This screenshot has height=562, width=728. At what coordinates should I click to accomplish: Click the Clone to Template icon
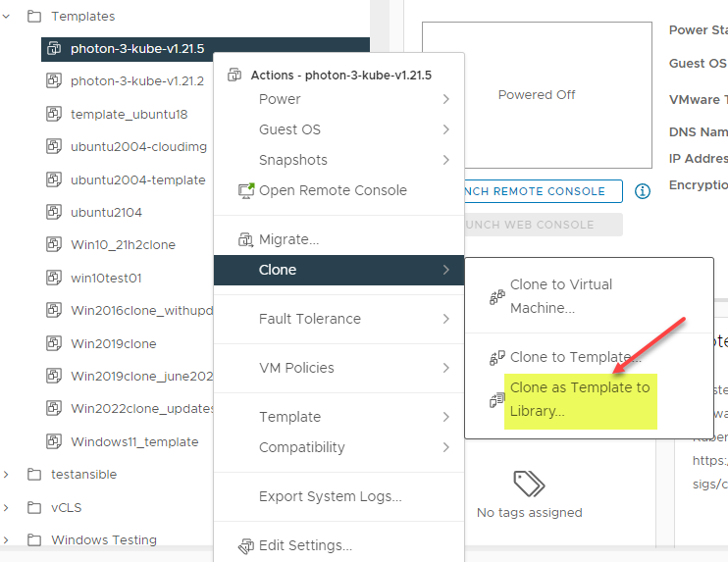(496, 358)
